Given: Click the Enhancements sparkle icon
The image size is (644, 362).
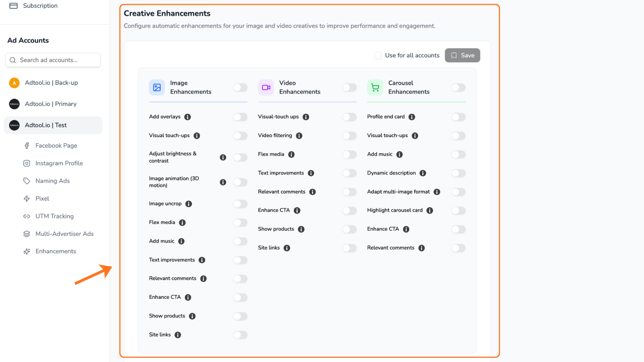Looking at the screenshot, I should 27,251.
